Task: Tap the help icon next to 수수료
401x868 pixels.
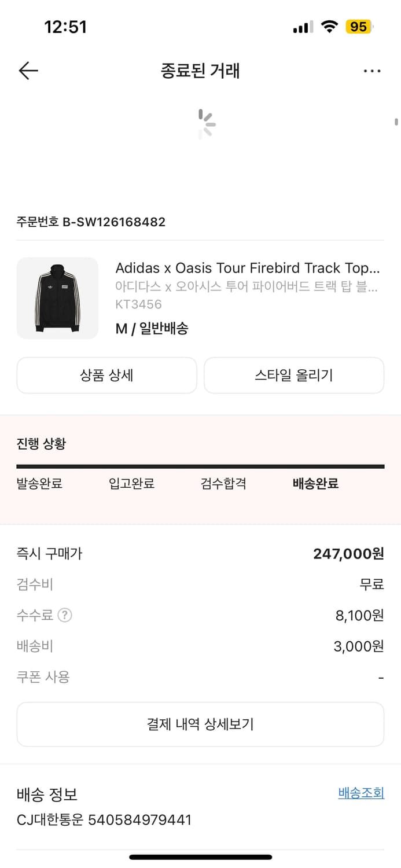Action: pos(64,616)
